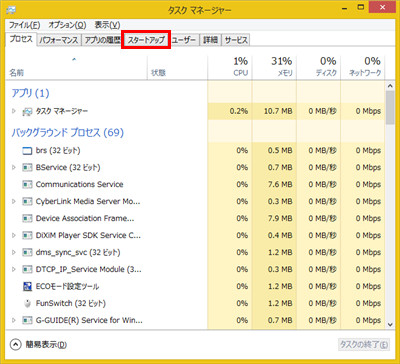Click the Communications Service process icon
This screenshot has height=364, width=400.
tap(27, 184)
